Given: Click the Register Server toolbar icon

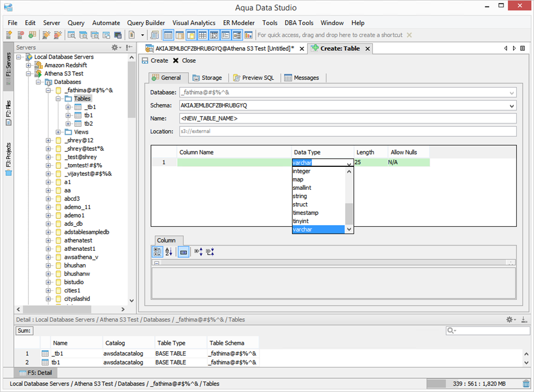Looking at the screenshot, I should tap(9, 35).
